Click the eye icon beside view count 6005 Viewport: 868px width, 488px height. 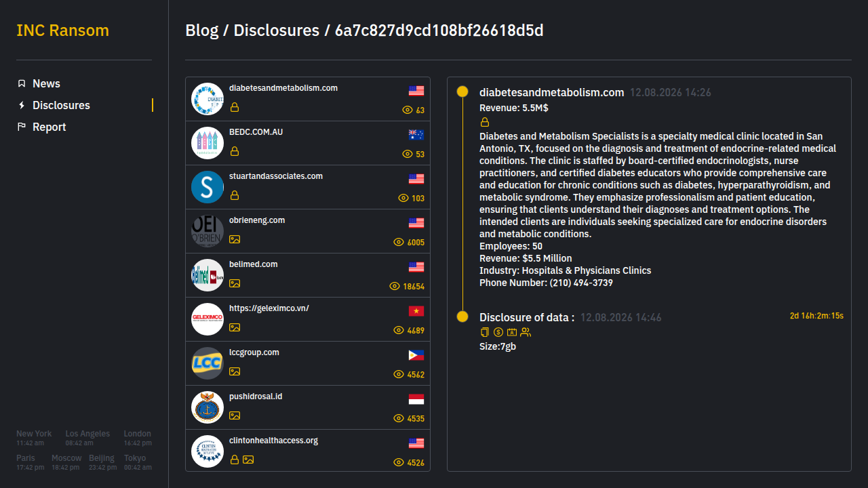[x=399, y=242]
